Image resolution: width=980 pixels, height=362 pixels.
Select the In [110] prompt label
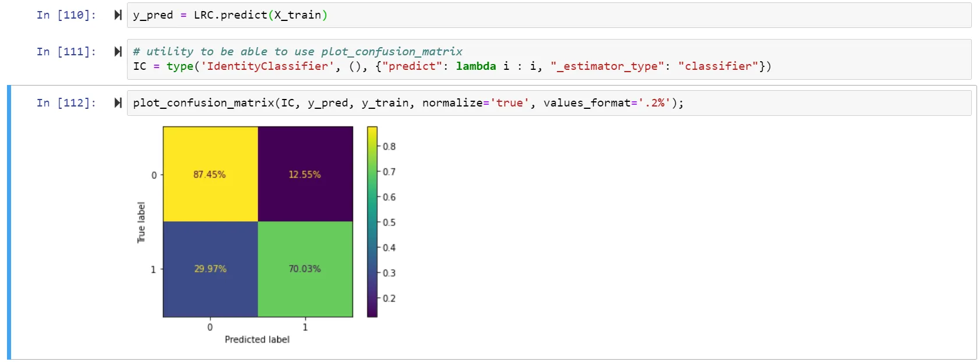(x=66, y=15)
